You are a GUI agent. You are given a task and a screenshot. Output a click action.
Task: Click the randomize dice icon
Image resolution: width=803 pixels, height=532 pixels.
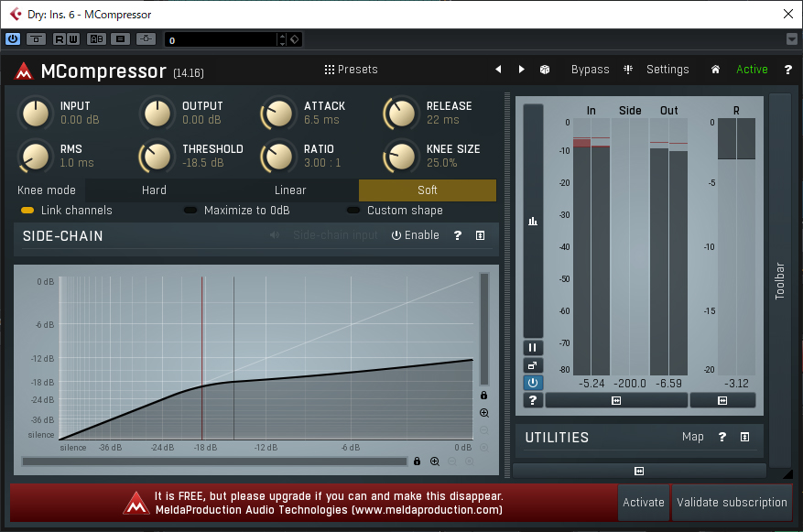click(x=545, y=69)
